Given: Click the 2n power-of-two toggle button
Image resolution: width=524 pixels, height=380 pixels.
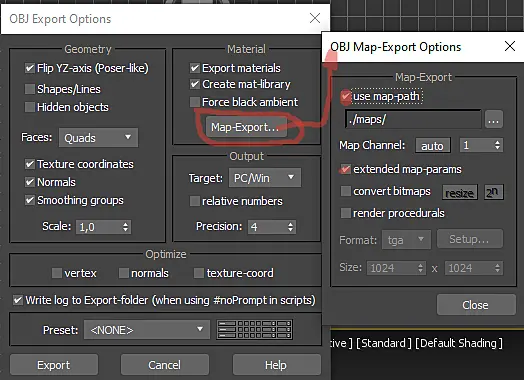Looking at the screenshot, I should tap(494, 193).
